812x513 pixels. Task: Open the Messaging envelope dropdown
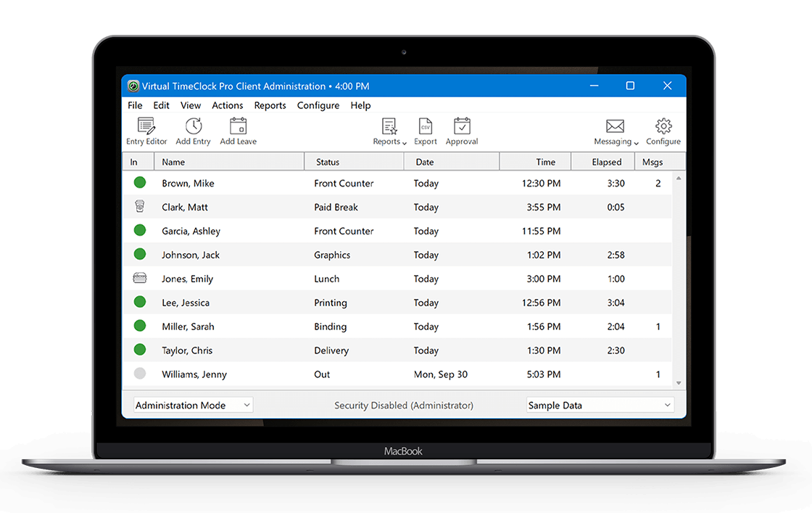pyautogui.click(x=616, y=131)
